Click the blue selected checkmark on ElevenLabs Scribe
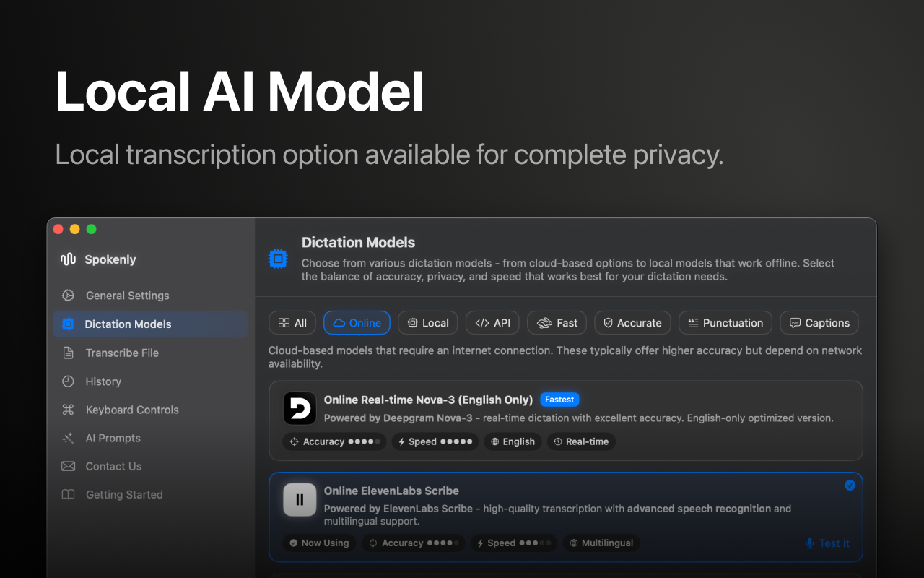The height and width of the screenshot is (578, 924). [850, 486]
